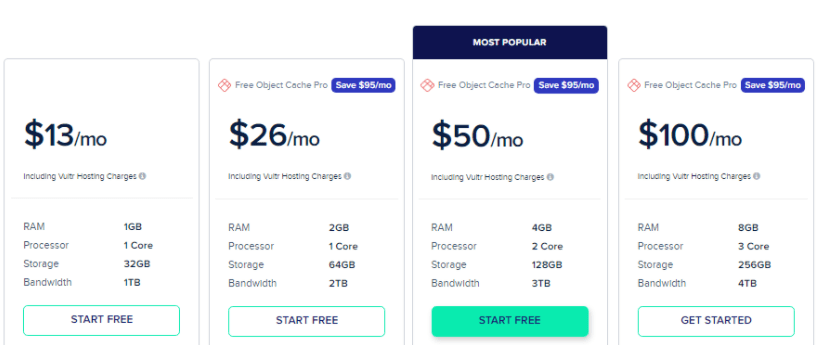Select the MOST POPULAR banner

pyautogui.click(x=510, y=42)
